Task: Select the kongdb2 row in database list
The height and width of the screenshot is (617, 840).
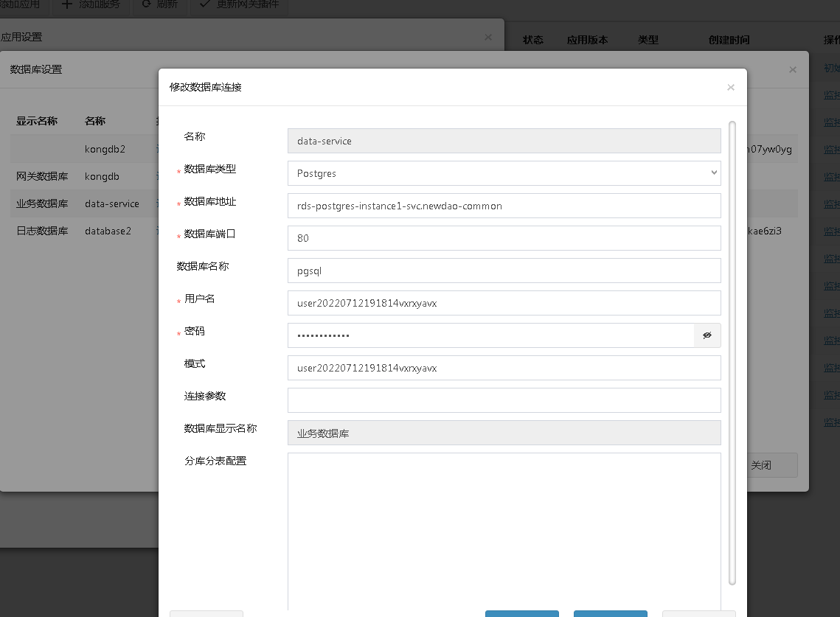Action: coord(105,149)
